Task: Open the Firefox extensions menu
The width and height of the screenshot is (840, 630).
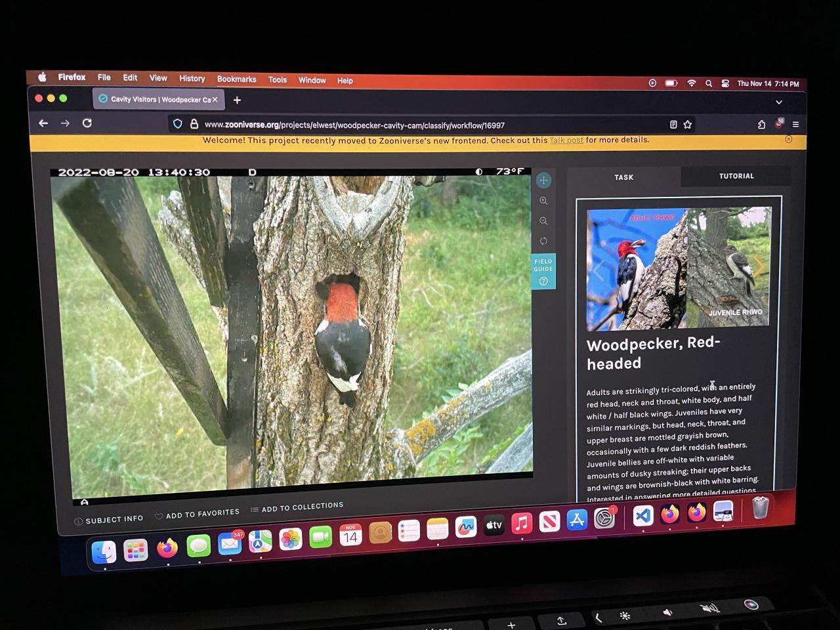Action: point(761,124)
